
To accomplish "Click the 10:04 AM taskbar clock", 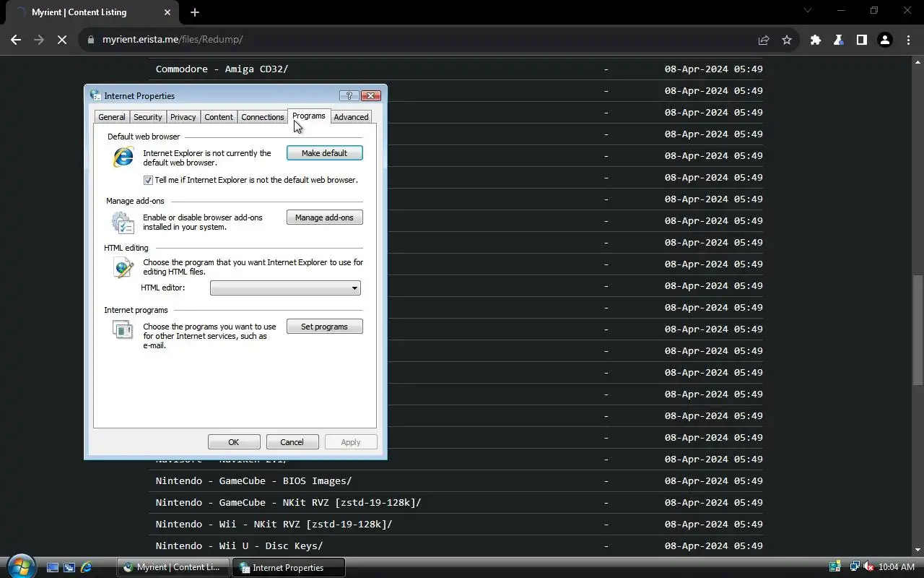I will 897,567.
